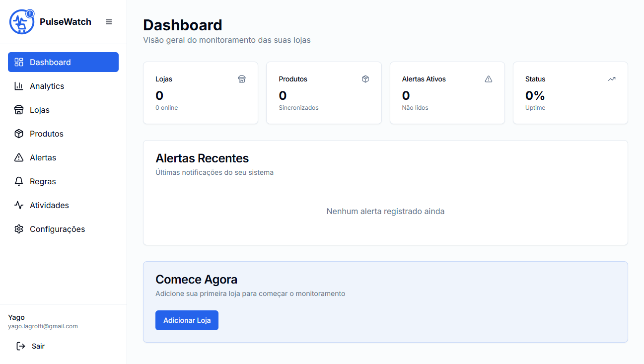Click the Configurações gear icon
The height and width of the screenshot is (364, 644).
[19, 229]
